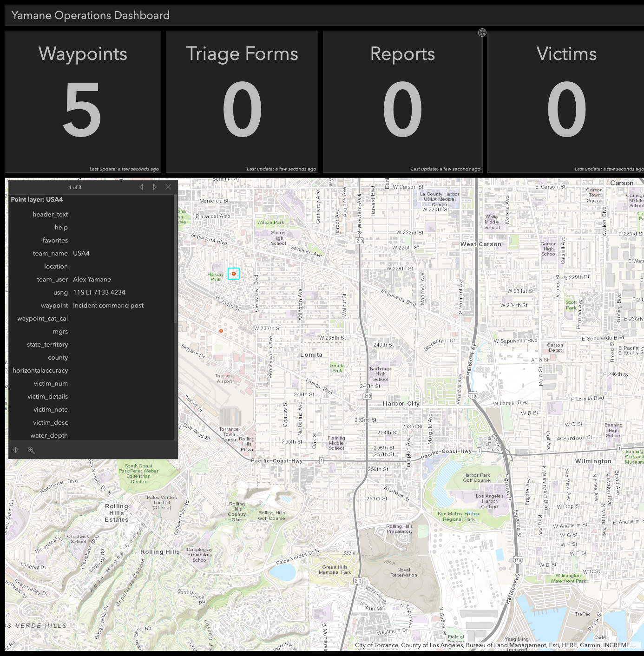Close the USA4 point layer popup
The height and width of the screenshot is (656, 644).
168,187
